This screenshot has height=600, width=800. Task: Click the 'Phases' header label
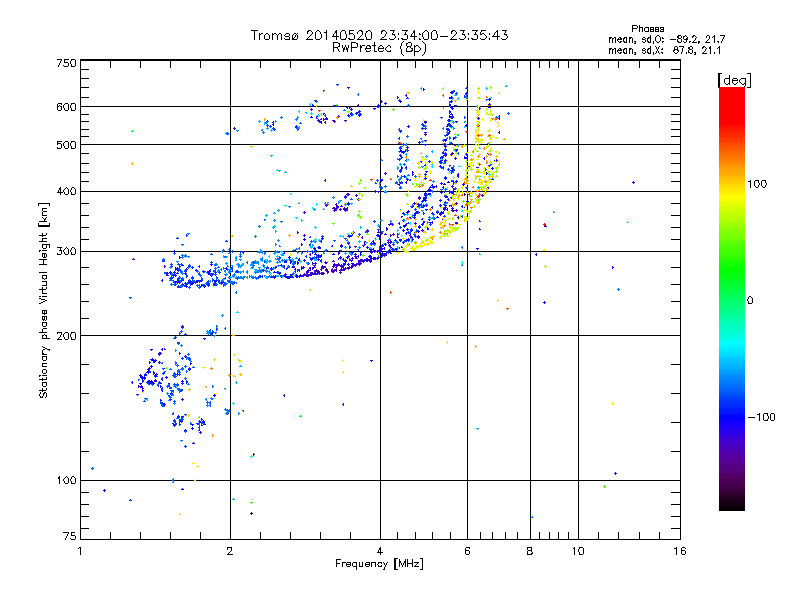click(647, 29)
